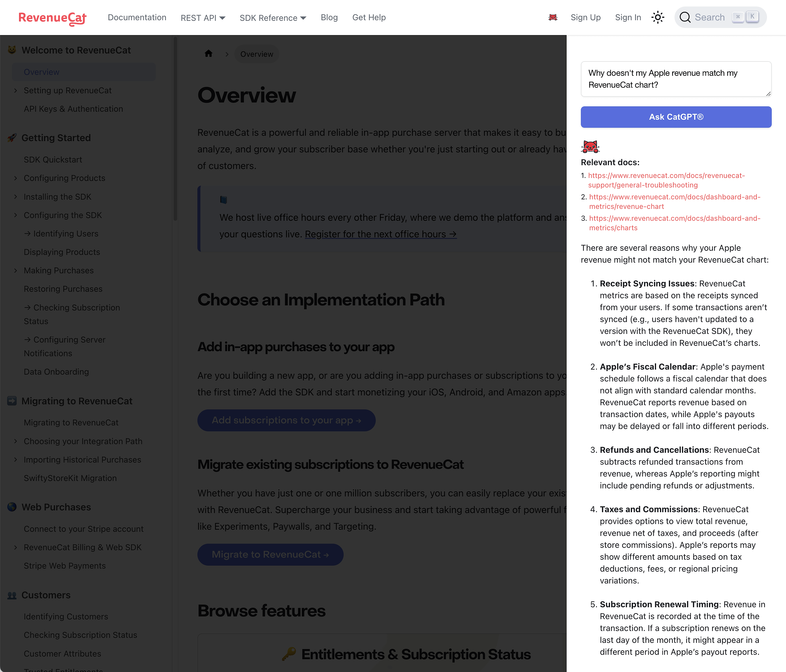The width and height of the screenshot is (786, 672).
Task: Open Identifying Users sidebar link
Action: pyautogui.click(x=61, y=234)
